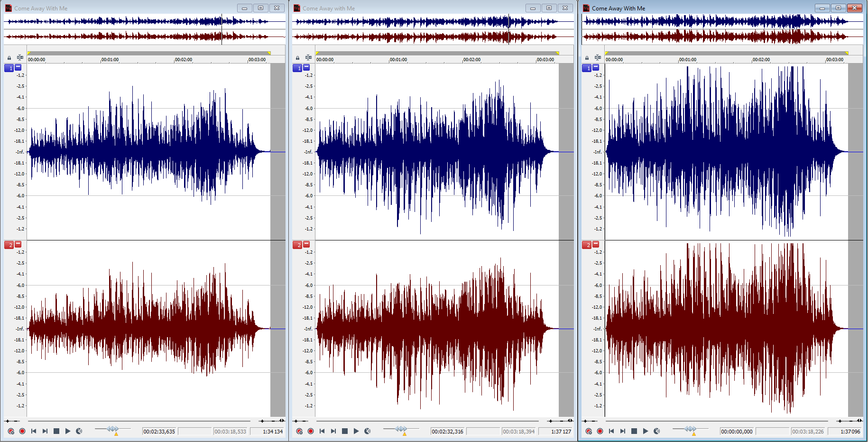Screen dimensions: 868x442
Task: Click the 00:02:33,635 position field
Action: click(x=159, y=432)
